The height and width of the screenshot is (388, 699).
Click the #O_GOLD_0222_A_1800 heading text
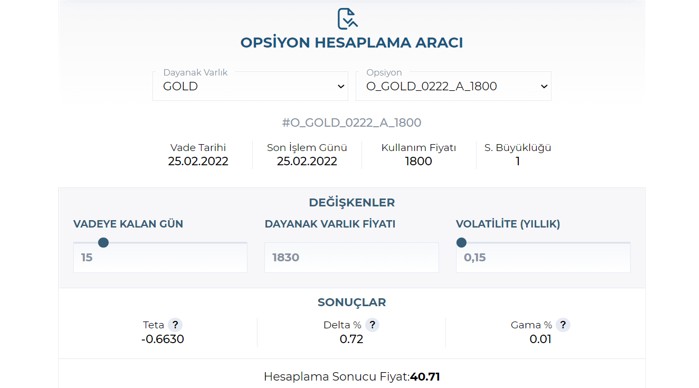tap(351, 123)
